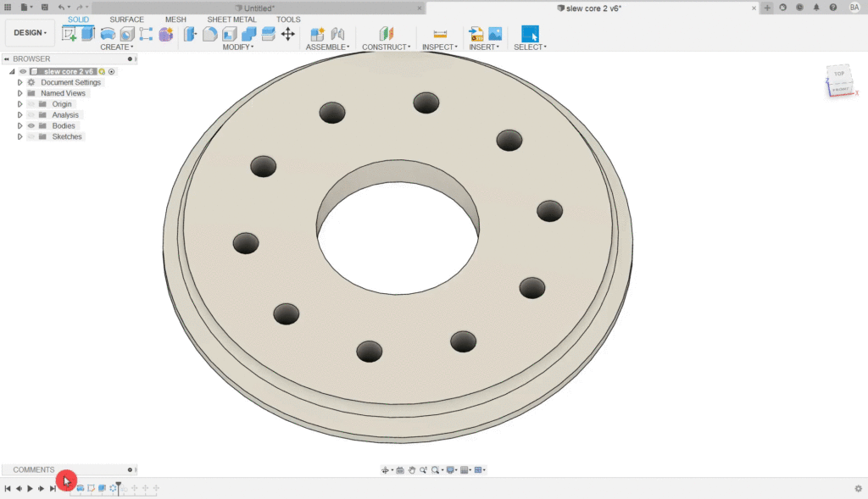
Task: Select the Move/Copy tool
Action: (288, 34)
